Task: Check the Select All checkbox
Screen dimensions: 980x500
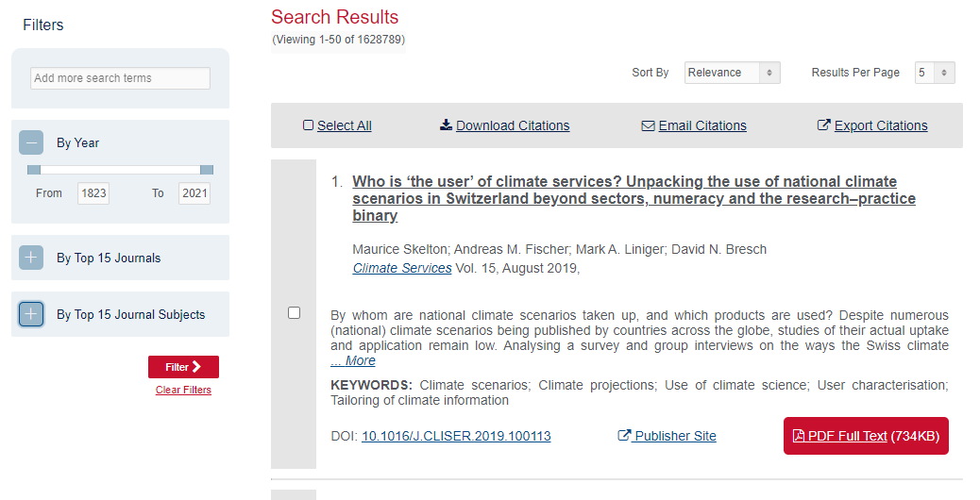Action: pos(308,125)
